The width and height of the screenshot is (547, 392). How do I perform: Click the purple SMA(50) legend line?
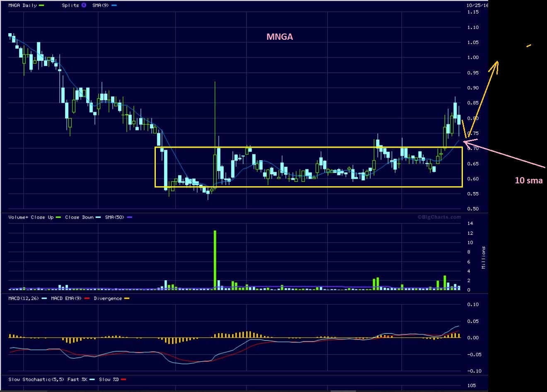[x=130, y=217]
